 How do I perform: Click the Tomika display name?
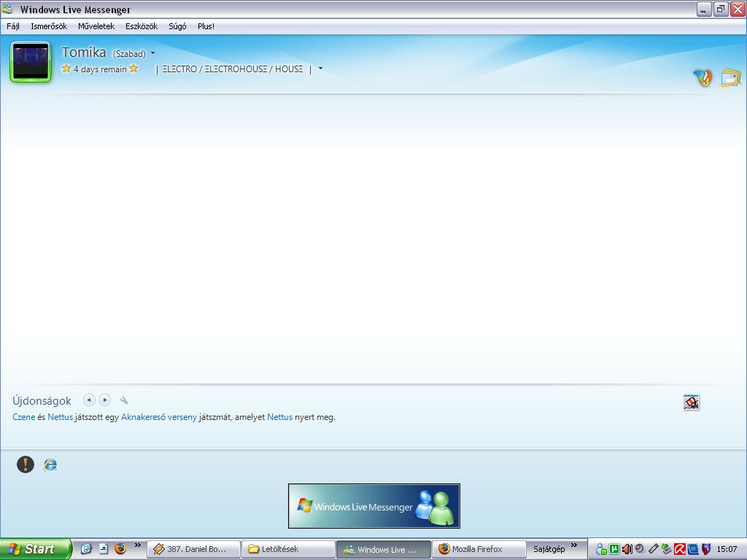point(84,52)
